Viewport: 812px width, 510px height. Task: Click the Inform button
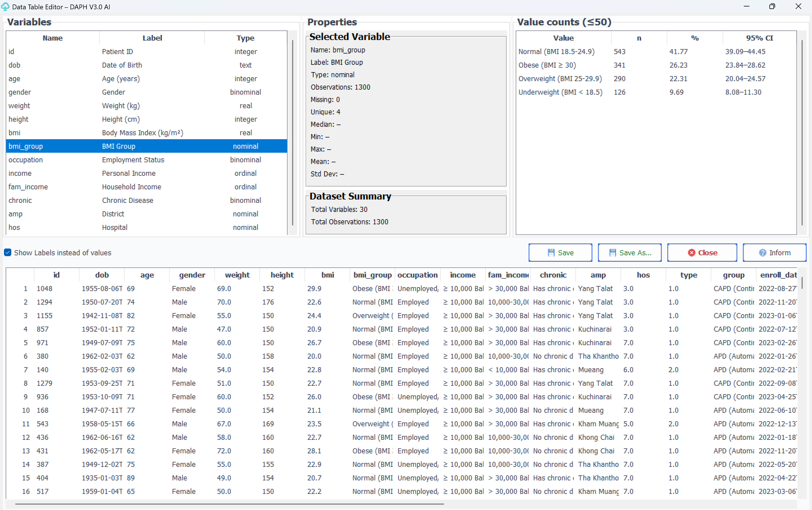pos(774,252)
